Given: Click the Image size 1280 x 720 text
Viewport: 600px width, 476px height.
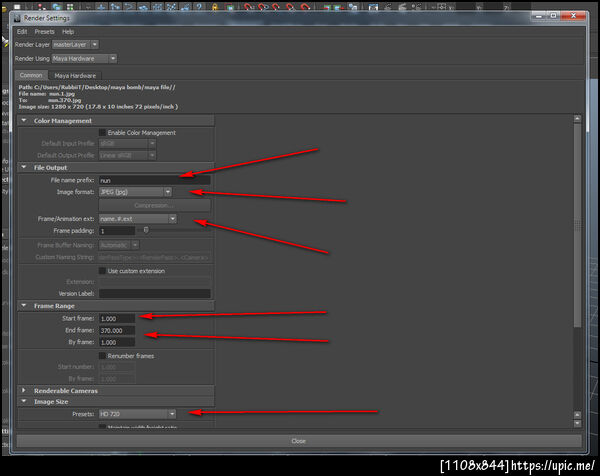Looking at the screenshot, I should coord(98,107).
